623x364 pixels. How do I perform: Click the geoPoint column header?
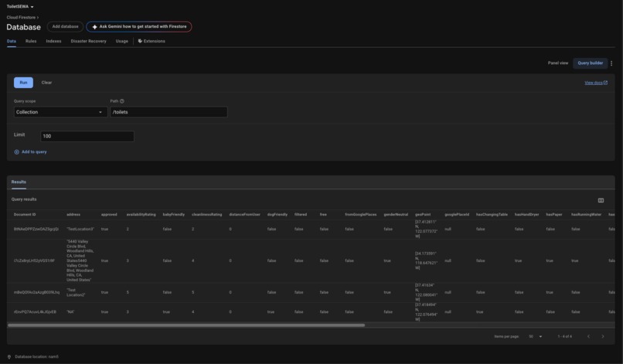point(423,215)
